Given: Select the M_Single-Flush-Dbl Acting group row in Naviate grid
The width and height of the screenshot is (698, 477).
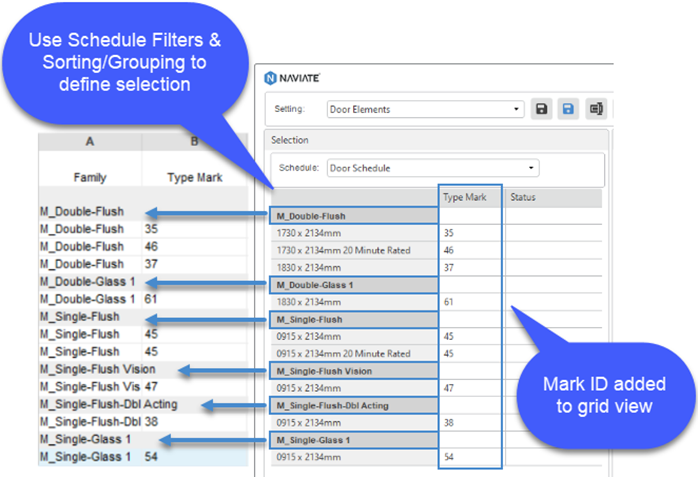Looking at the screenshot, I should [x=354, y=406].
